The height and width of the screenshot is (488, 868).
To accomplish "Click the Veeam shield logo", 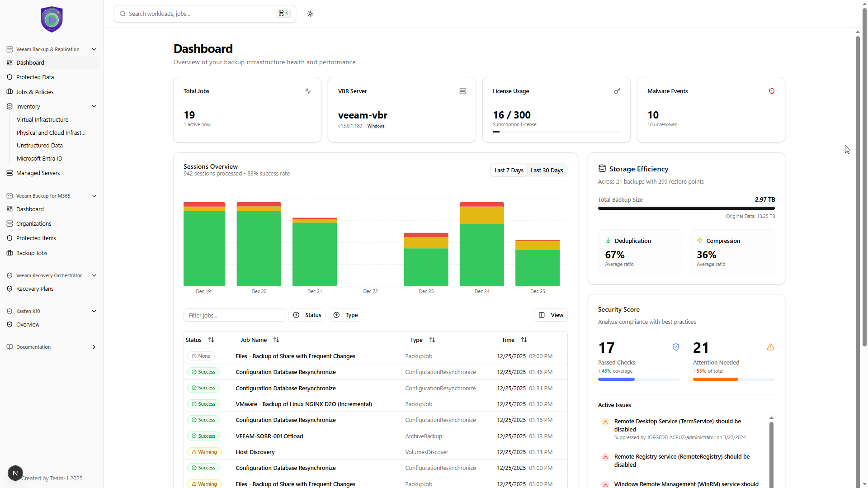I will 52,19.
